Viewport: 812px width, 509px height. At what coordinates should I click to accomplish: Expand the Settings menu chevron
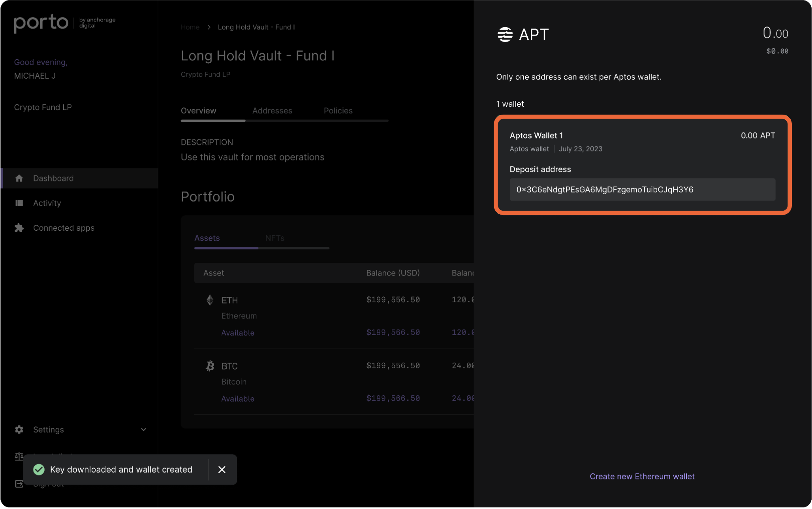(x=144, y=430)
